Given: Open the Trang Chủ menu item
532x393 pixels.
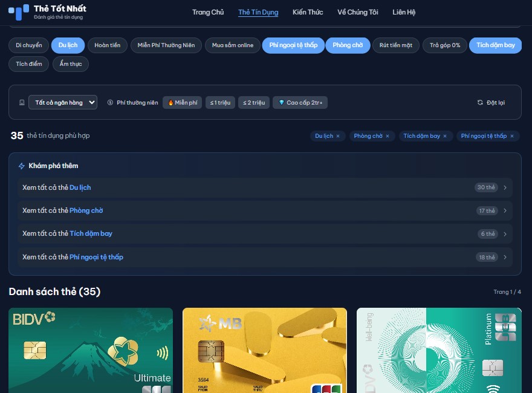Looking at the screenshot, I should point(208,12).
